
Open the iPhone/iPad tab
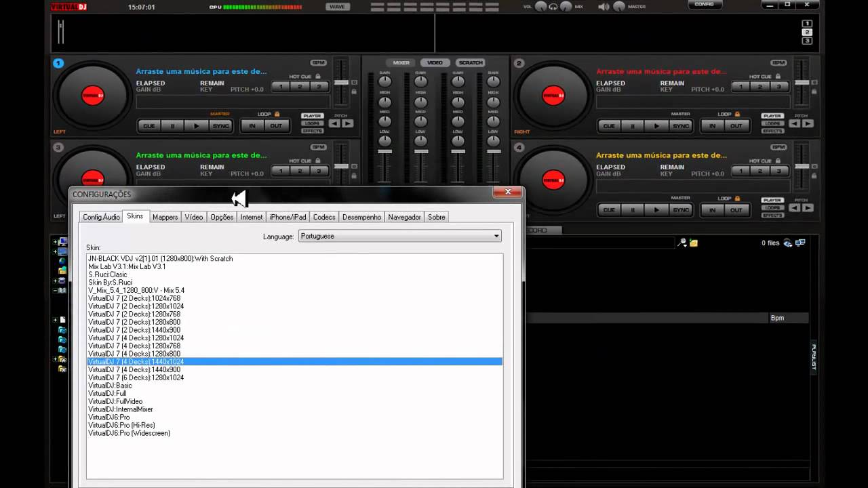coord(288,217)
